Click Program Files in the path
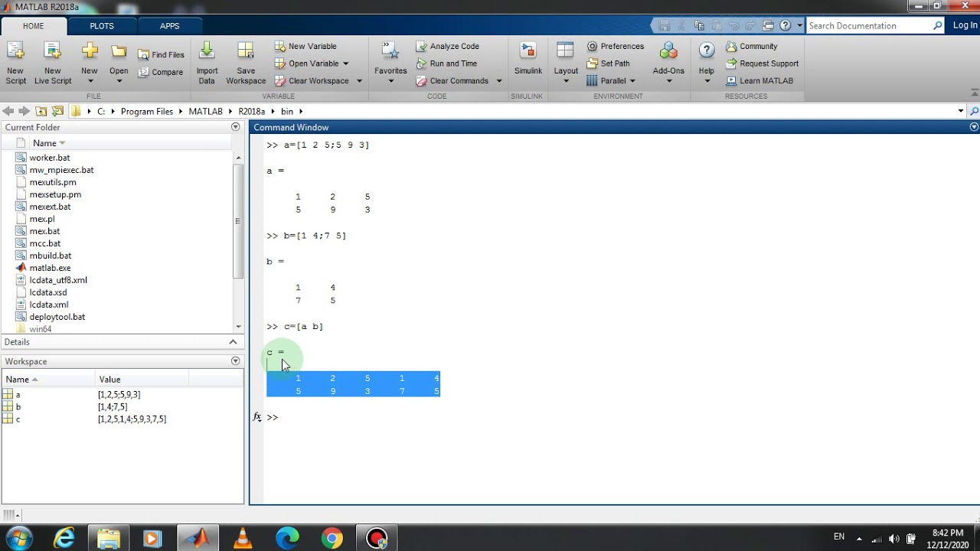 pyautogui.click(x=147, y=111)
